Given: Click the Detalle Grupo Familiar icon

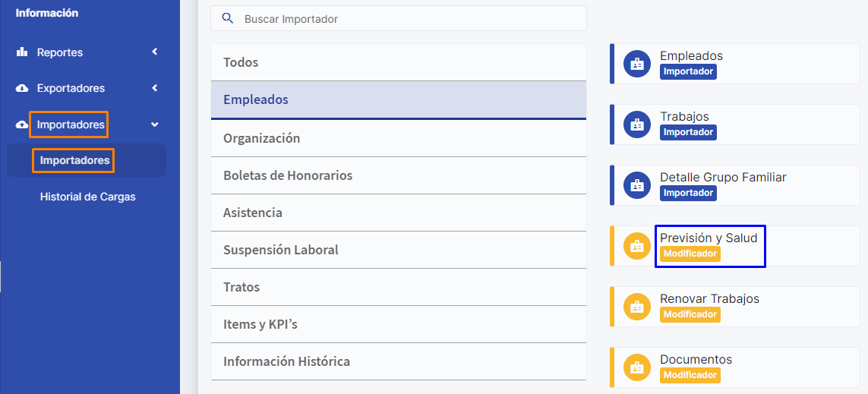Looking at the screenshot, I should point(636,184).
